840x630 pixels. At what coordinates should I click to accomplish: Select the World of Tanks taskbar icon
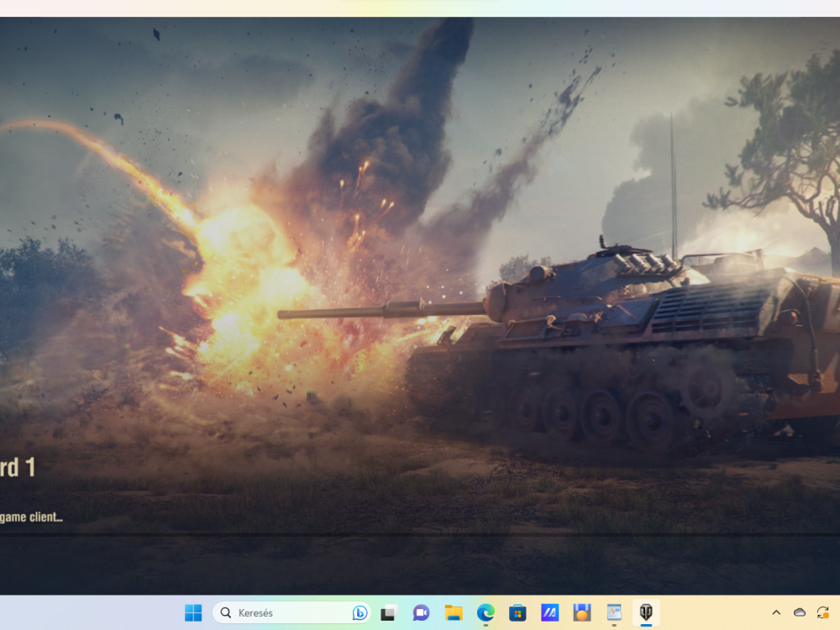646,612
